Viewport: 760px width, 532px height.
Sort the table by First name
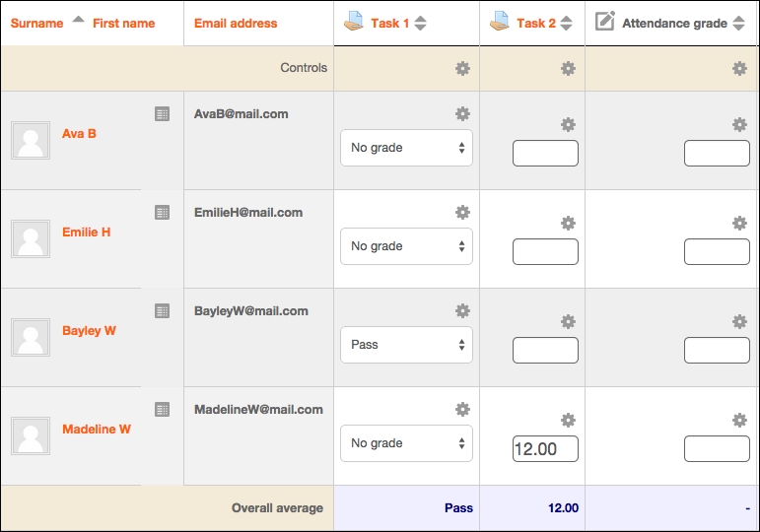123,23
